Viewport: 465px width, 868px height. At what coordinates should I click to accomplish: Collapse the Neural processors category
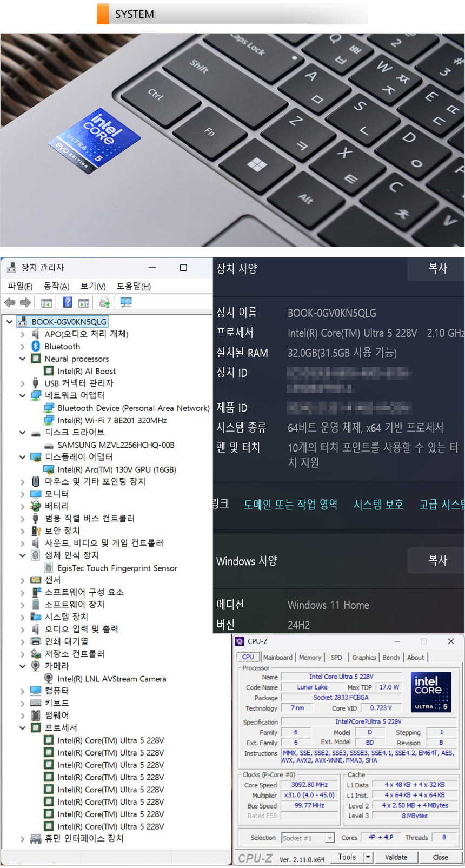(23, 359)
